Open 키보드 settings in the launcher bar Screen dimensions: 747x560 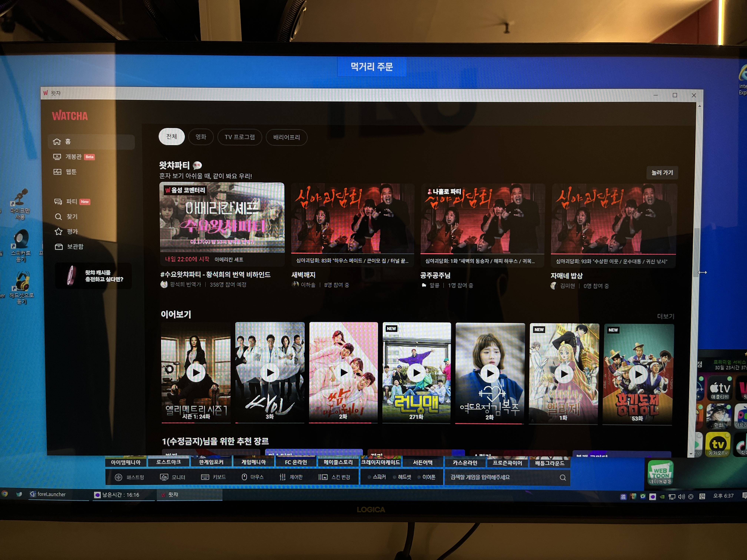point(213,477)
